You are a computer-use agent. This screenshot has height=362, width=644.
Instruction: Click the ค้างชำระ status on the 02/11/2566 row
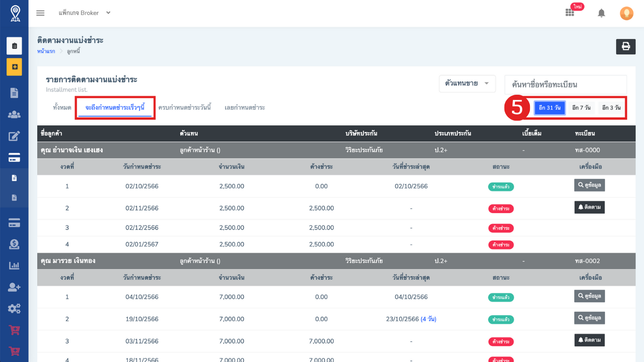click(x=501, y=209)
